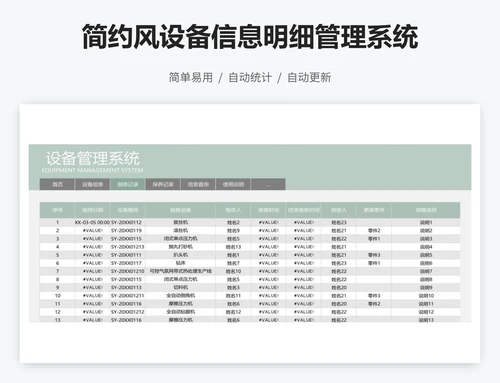500x383 pixels.
Task: Open the 信息查询 tab
Action: click(x=198, y=184)
